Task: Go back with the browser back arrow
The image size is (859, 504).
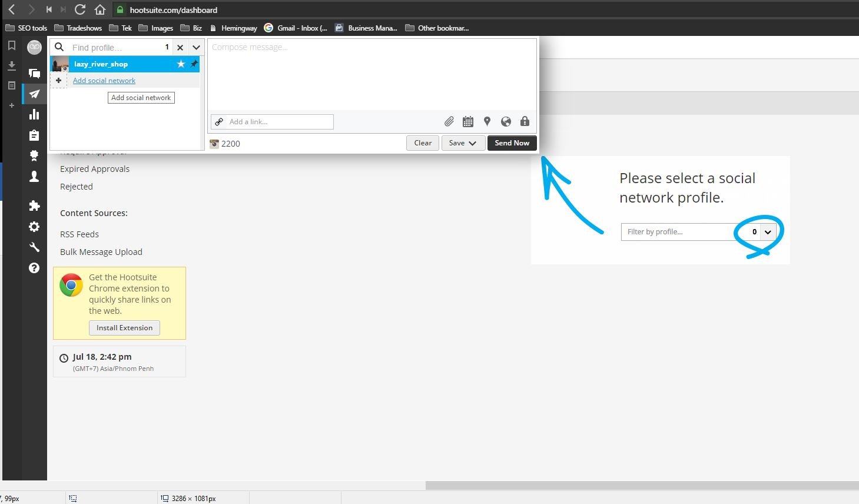Action: [12, 9]
